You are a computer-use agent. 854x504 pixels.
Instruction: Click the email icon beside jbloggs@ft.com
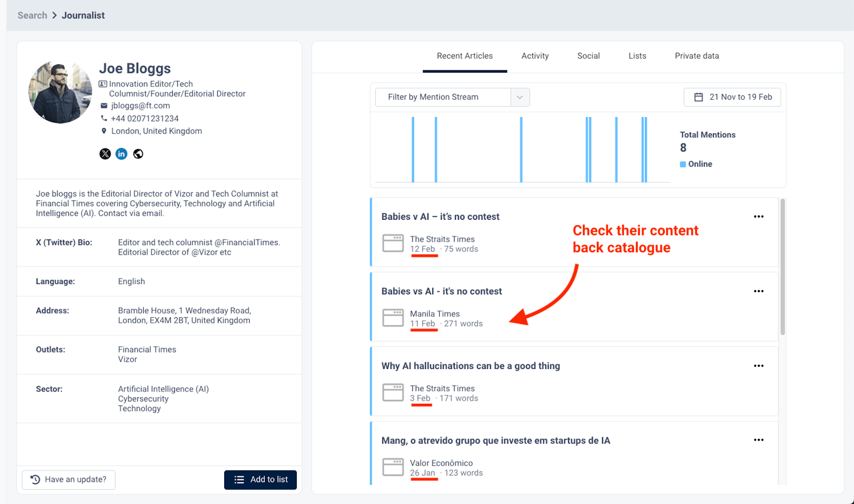tap(103, 106)
